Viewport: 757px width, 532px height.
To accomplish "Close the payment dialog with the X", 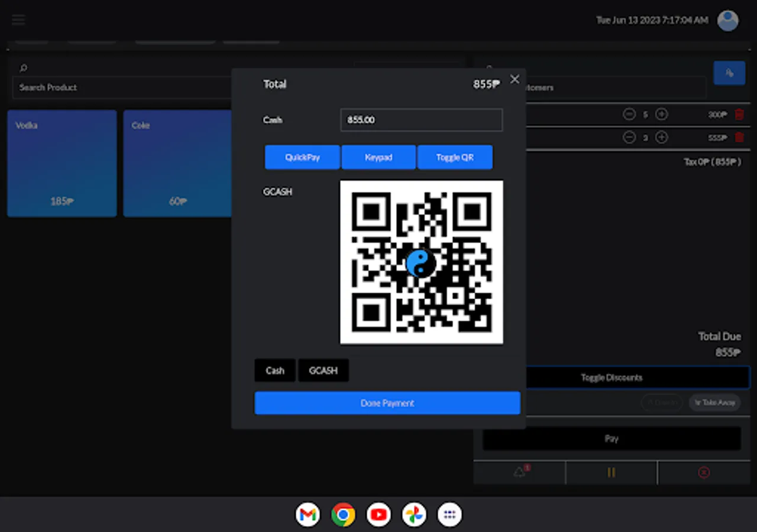I will tap(515, 79).
